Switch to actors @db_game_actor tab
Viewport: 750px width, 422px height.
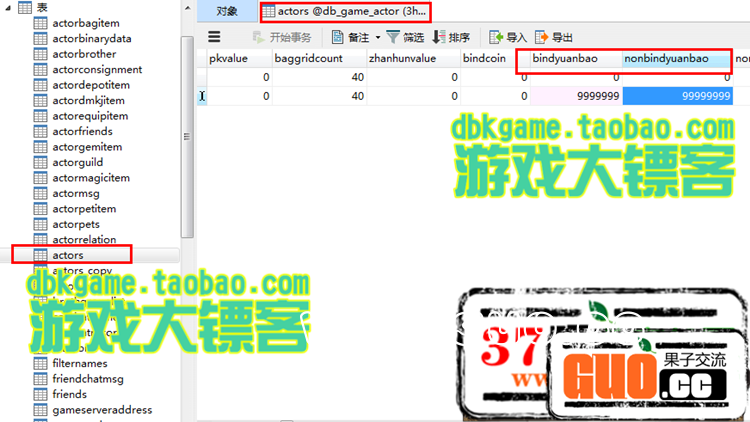[345, 11]
